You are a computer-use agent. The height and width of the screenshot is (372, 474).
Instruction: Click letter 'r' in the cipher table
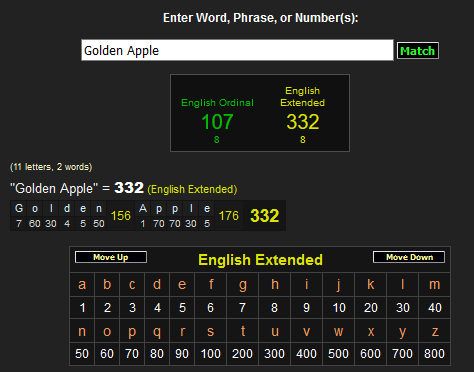click(182, 331)
